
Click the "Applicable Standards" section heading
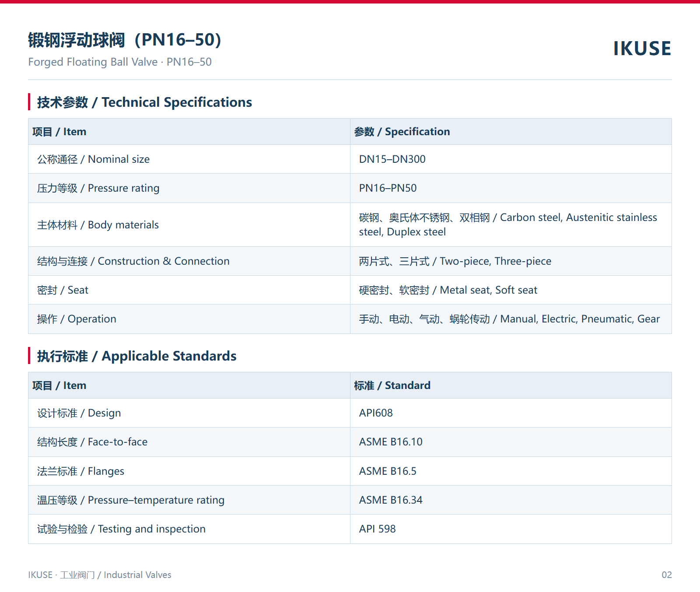(136, 356)
